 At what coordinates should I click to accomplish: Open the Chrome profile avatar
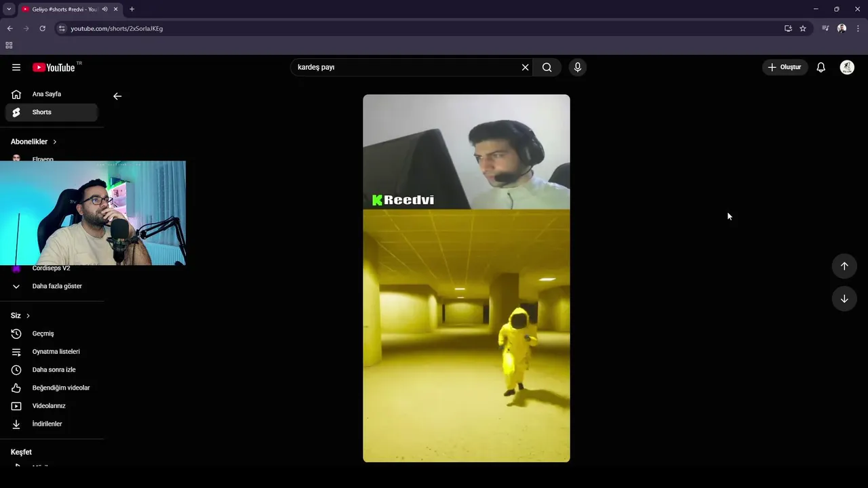842,28
